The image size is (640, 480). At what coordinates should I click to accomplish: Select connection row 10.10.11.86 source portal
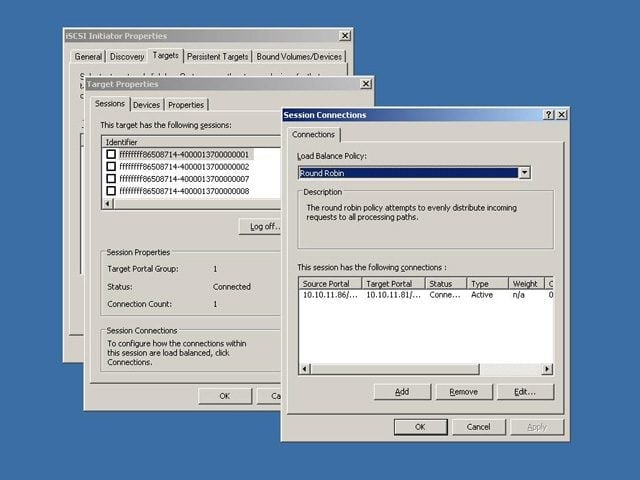coord(330,295)
